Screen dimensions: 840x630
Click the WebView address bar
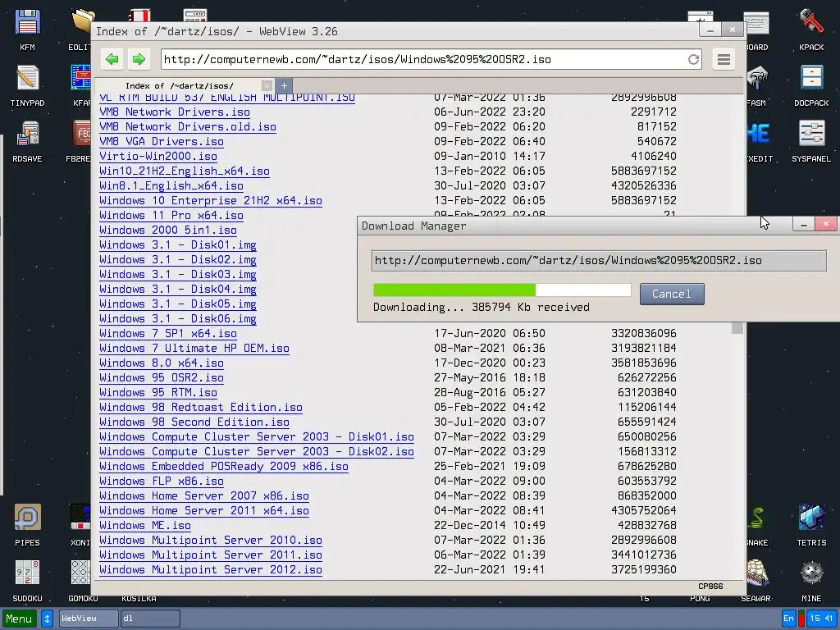[x=423, y=59]
